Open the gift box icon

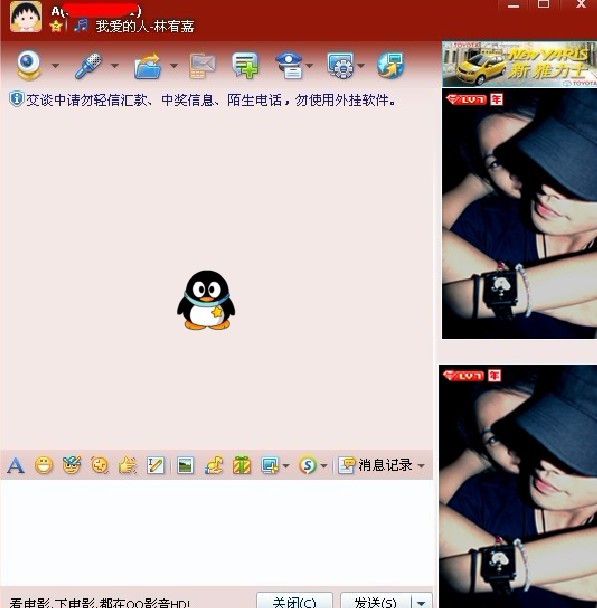point(242,465)
